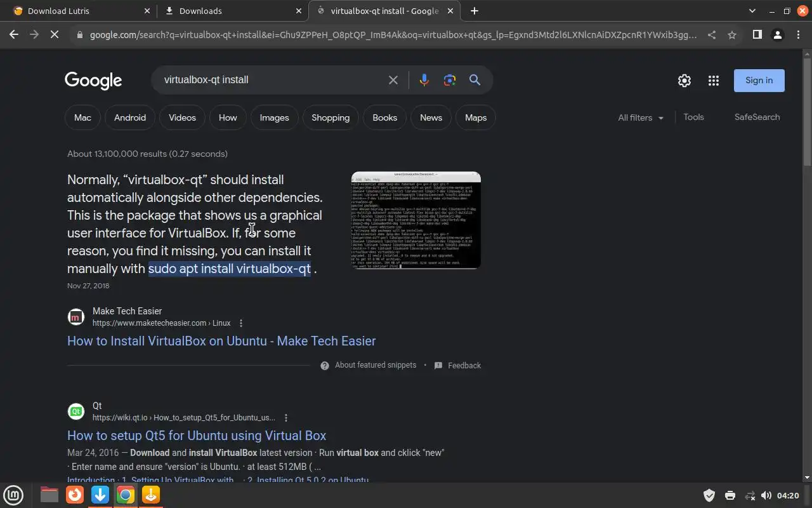
Task: Open the network tray icon
Action: (x=750, y=495)
